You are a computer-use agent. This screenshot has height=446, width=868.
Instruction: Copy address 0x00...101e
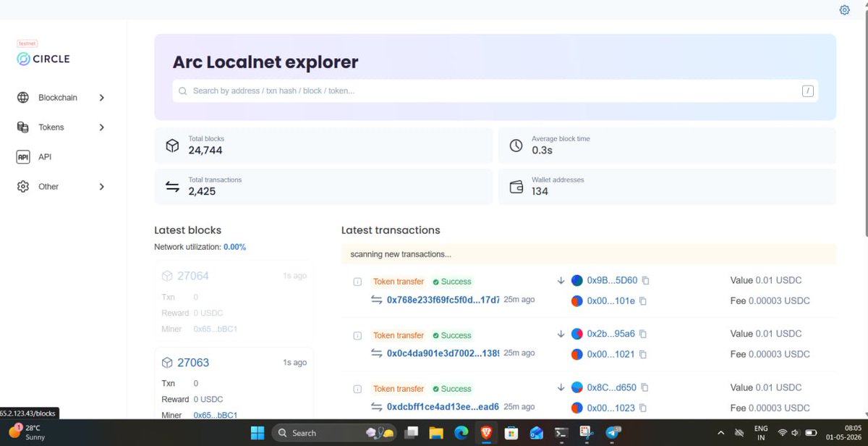point(642,300)
